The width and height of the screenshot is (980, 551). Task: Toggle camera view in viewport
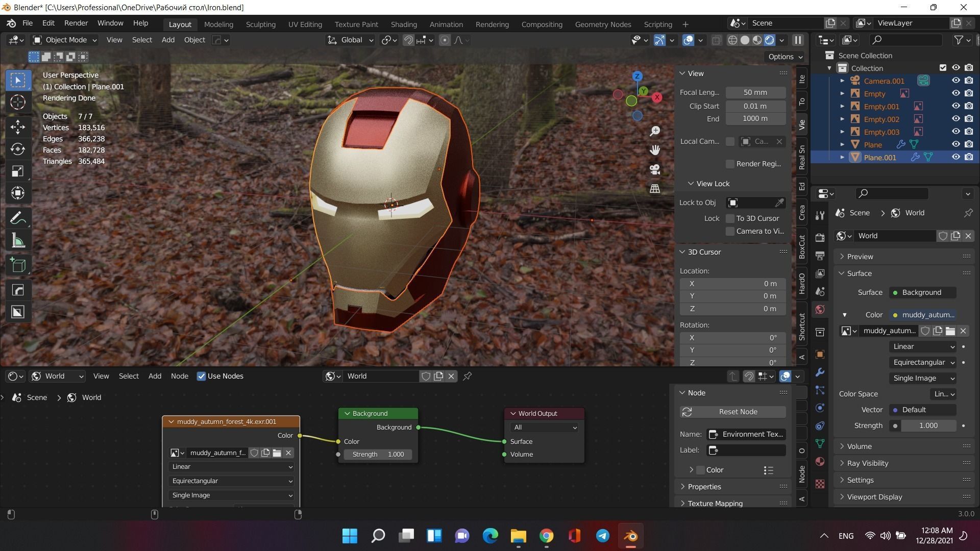pyautogui.click(x=655, y=169)
